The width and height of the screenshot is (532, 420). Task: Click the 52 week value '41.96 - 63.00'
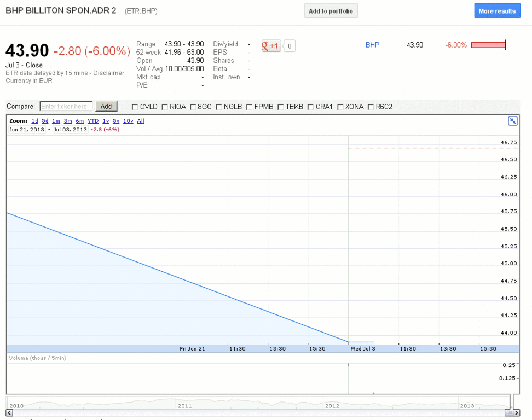184,52
